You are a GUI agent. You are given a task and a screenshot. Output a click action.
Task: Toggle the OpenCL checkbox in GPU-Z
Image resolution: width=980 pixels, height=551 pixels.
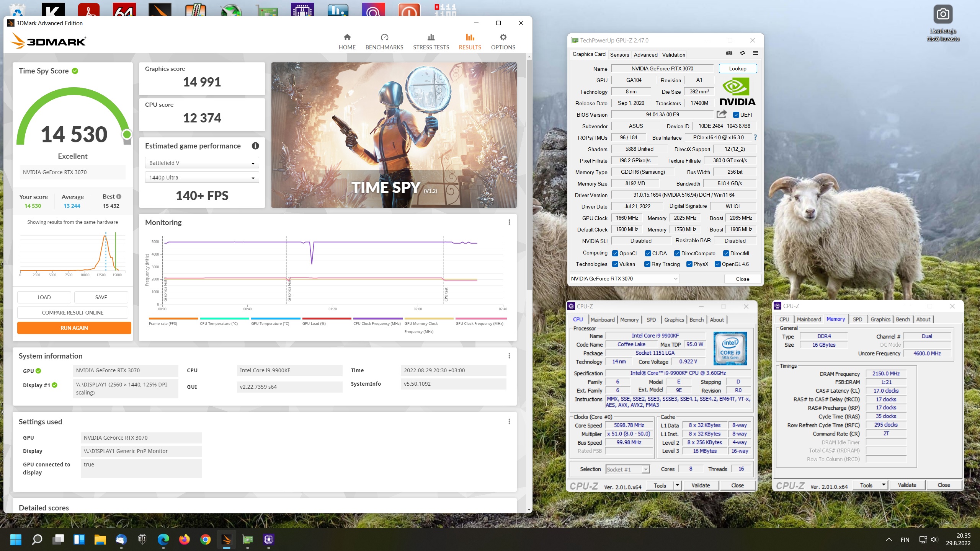pyautogui.click(x=615, y=253)
